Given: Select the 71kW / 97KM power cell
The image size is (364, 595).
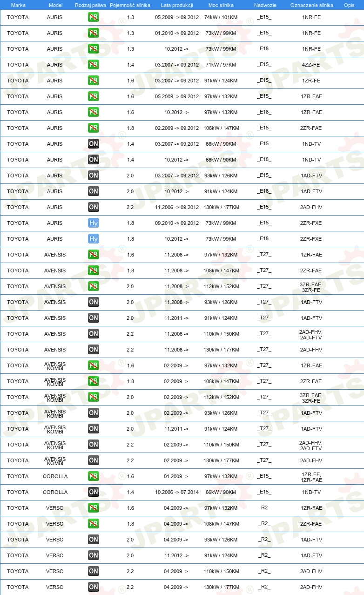Looking at the screenshot, I should 221,65.
